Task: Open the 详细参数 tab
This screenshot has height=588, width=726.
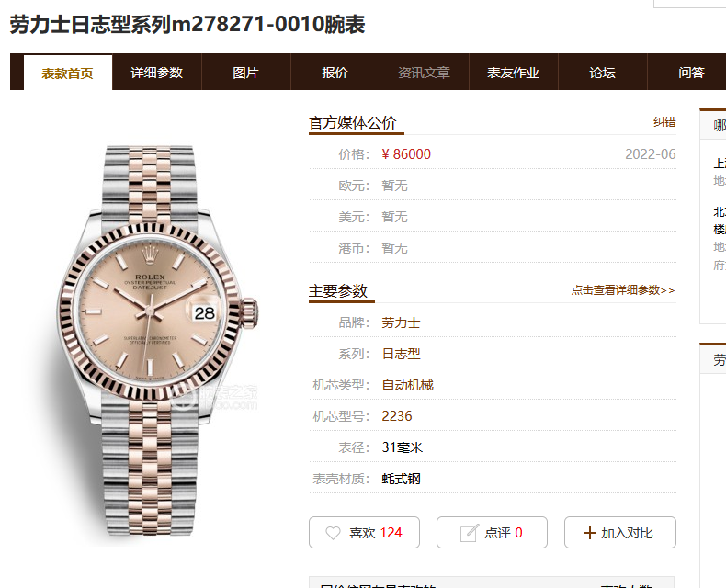Action: point(156,73)
